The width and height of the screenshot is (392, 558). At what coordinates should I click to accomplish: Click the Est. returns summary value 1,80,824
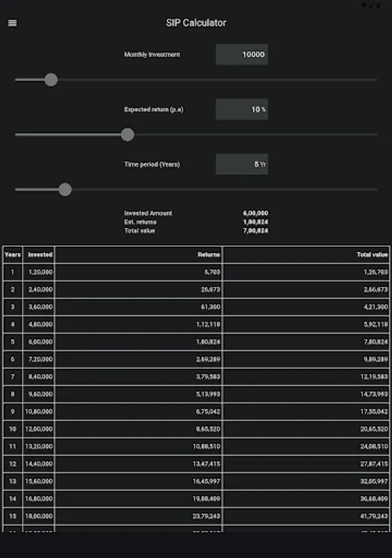(255, 222)
